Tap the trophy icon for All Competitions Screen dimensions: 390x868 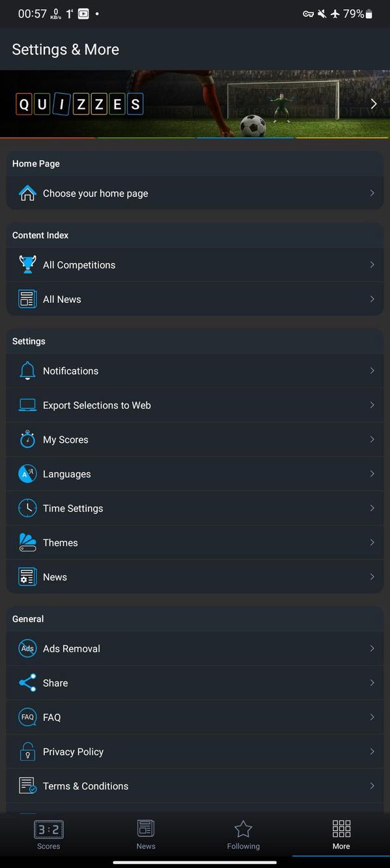27,264
